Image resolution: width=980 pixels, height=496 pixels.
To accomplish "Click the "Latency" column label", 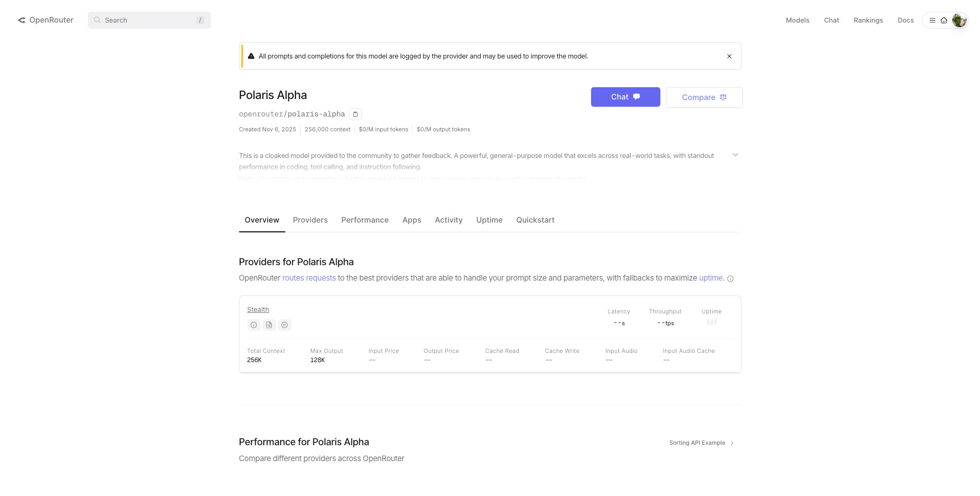I will [x=619, y=311].
